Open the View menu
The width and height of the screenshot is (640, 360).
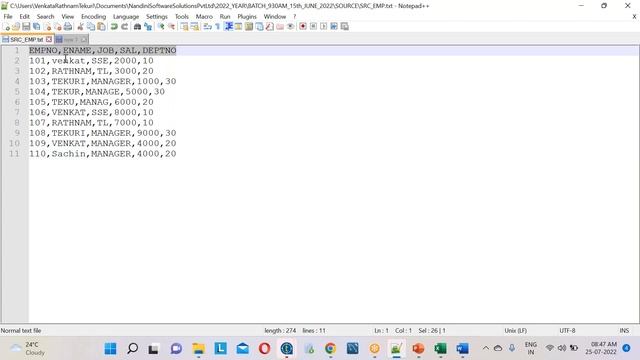pos(68,16)
